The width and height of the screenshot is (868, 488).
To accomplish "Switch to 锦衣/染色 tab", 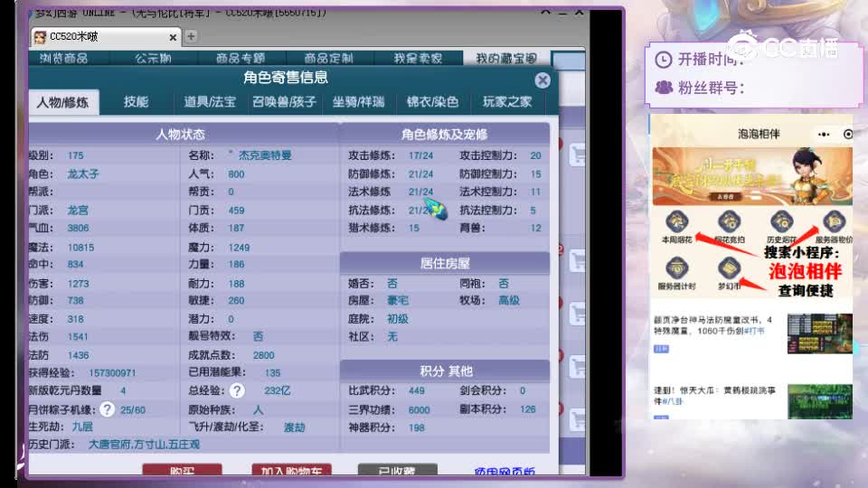I will [x=432, y=102].
